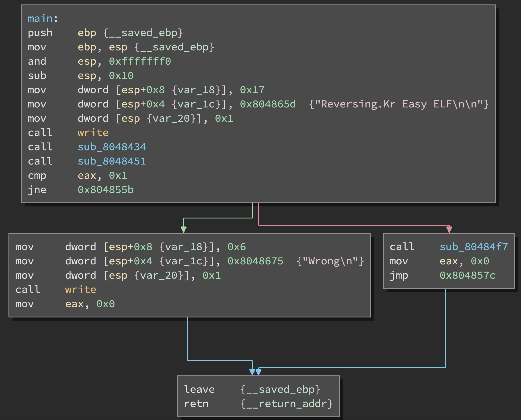Select the "Wrong\n" string annotation
The height and width of the screenshot is (420, 521).
tap(330, 261)
